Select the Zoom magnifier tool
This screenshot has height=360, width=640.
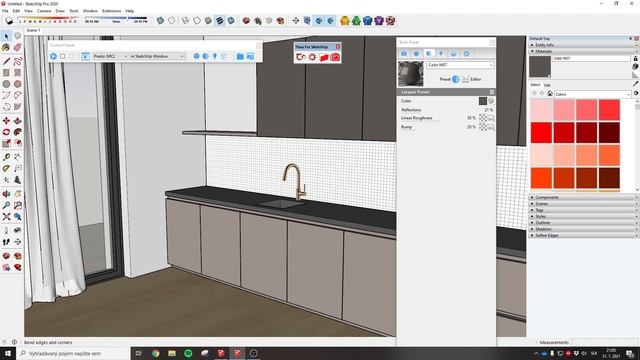point(6,205)
